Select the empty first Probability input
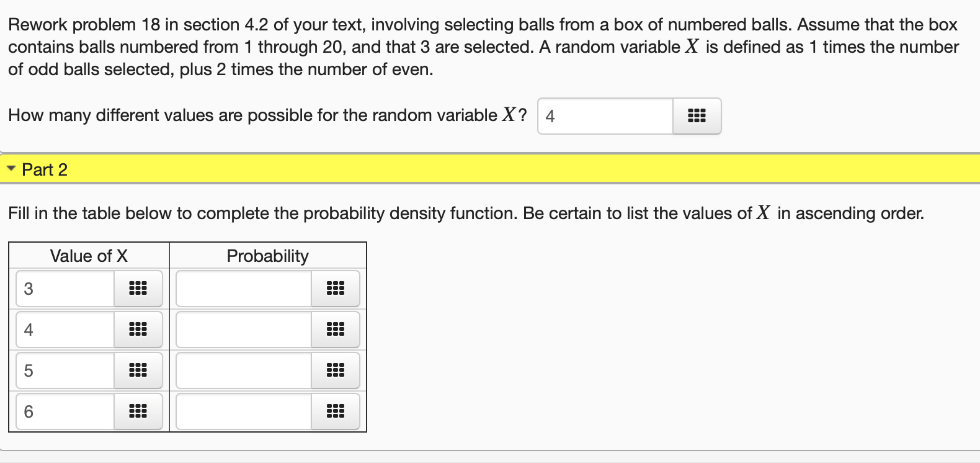The height and width of the screenshot is (463, 980). [x=242, y=288]
